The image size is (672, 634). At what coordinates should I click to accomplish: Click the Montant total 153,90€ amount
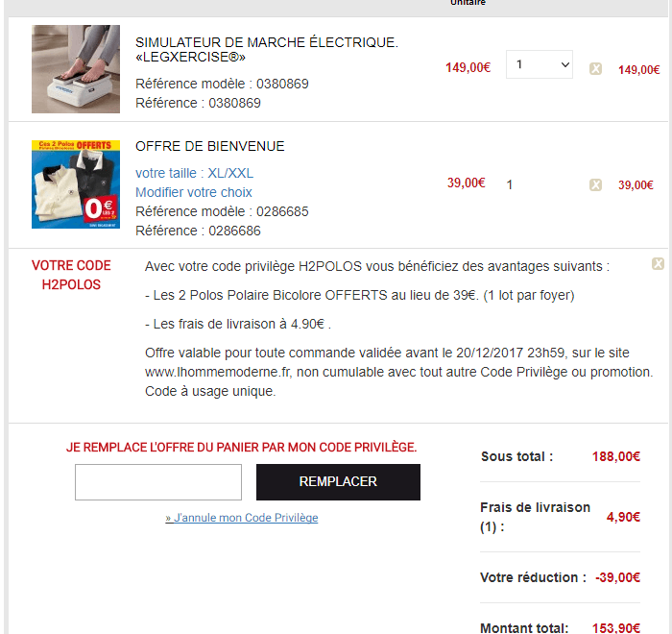(616, 628)
